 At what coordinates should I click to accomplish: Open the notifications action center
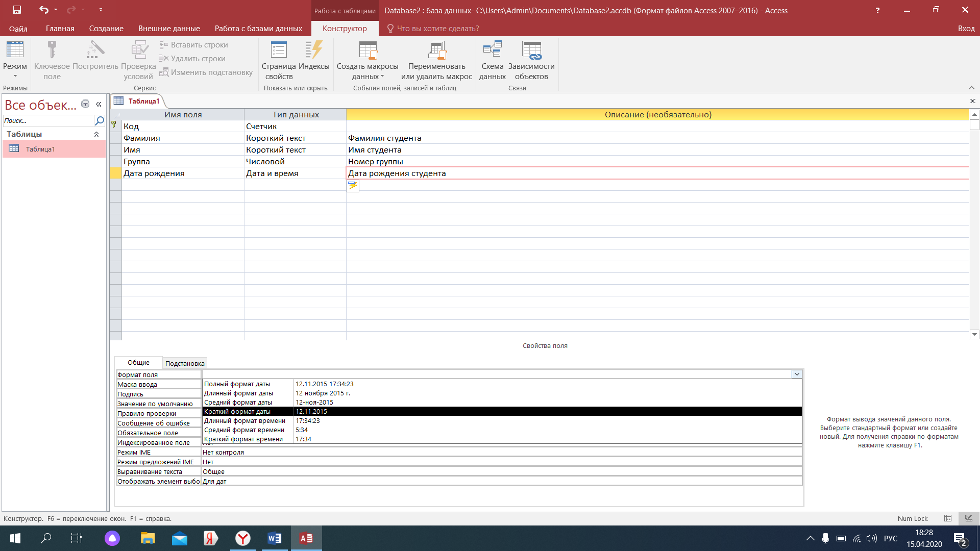pyautogui.click(x=960, y=539)
